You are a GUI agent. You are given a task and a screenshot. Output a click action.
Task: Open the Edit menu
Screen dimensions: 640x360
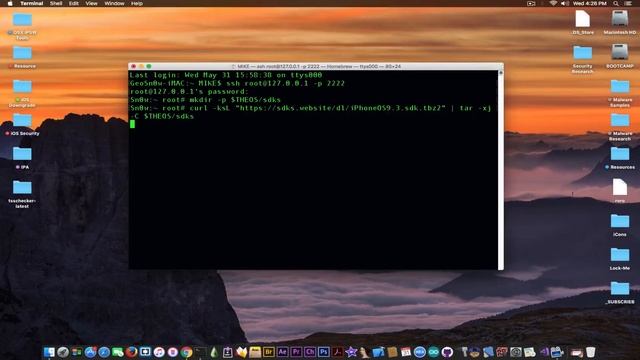(x=73, y=3)
